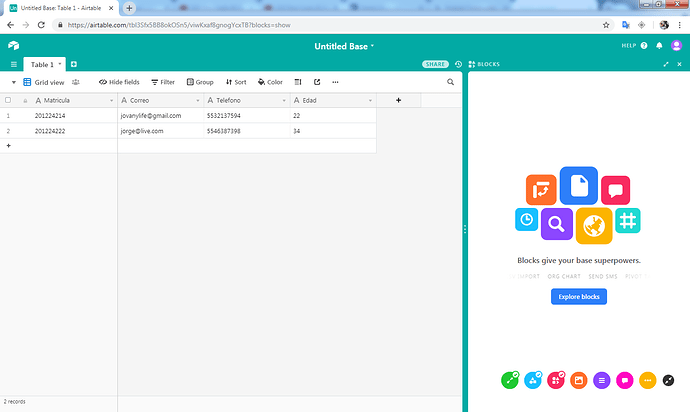Click the orange image circle icon
Image resolution: width=690 pixels, height=412 pixels.
[x=579, y=380]
